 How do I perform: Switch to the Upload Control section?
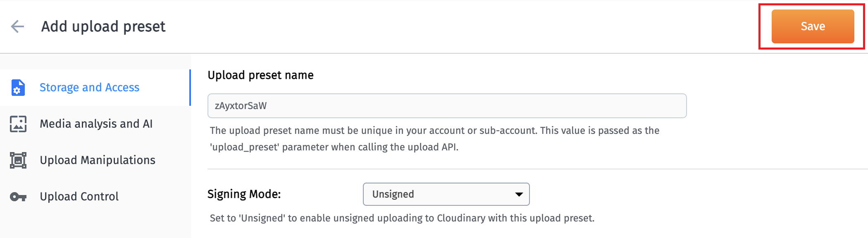pos(95,197)
